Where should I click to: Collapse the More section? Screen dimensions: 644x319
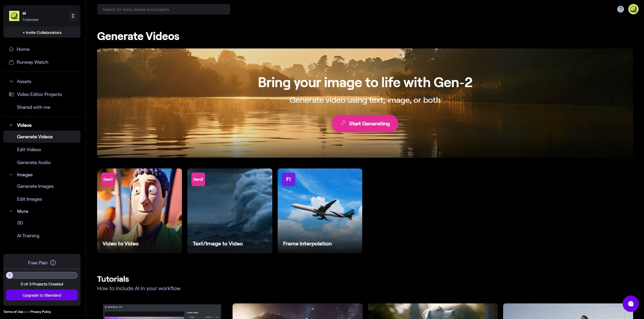[11, 211]
